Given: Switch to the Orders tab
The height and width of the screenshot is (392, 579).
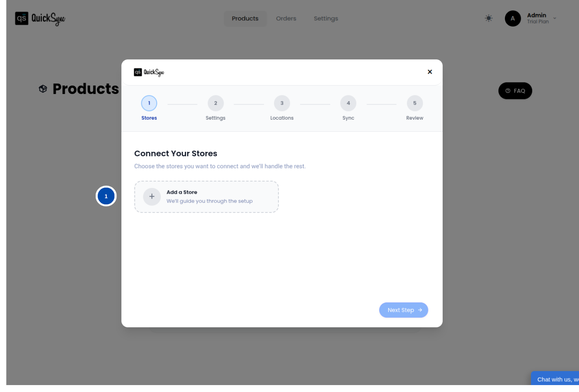Looking at the screenshot, I should (x=286, y=18).
